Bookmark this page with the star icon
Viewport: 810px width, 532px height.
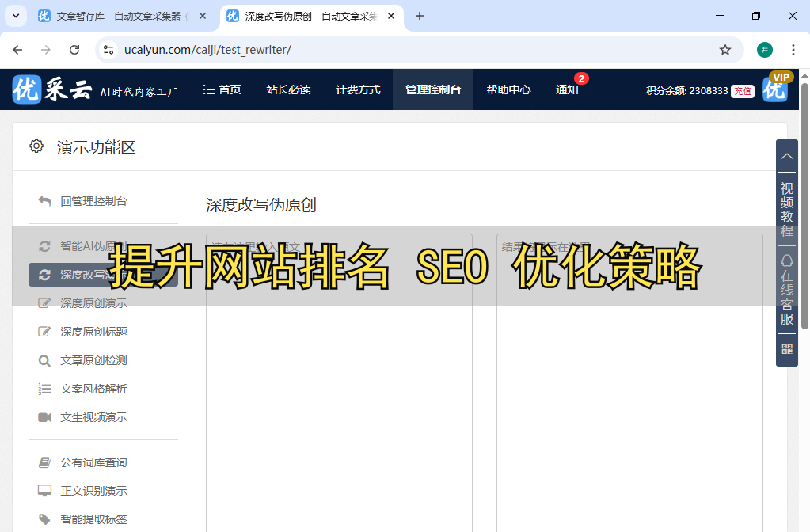pos(725,50)
